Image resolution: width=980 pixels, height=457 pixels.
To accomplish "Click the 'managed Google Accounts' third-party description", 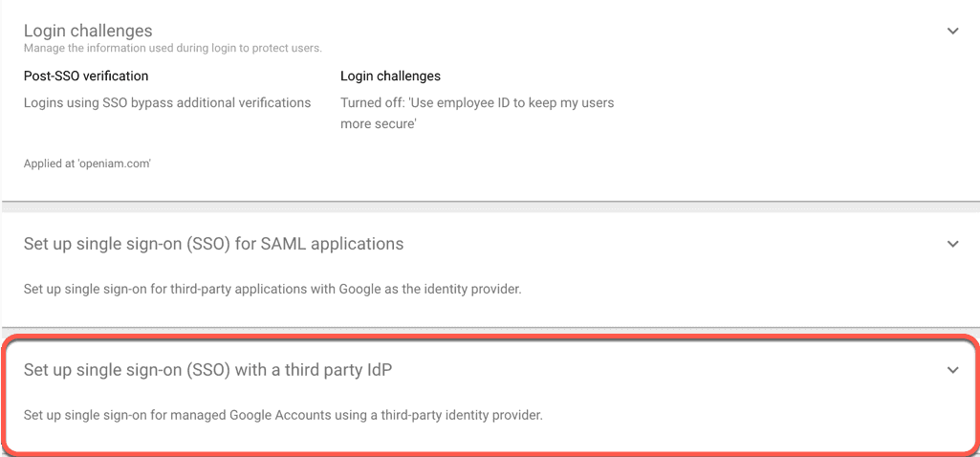I will tap(283, 415).
